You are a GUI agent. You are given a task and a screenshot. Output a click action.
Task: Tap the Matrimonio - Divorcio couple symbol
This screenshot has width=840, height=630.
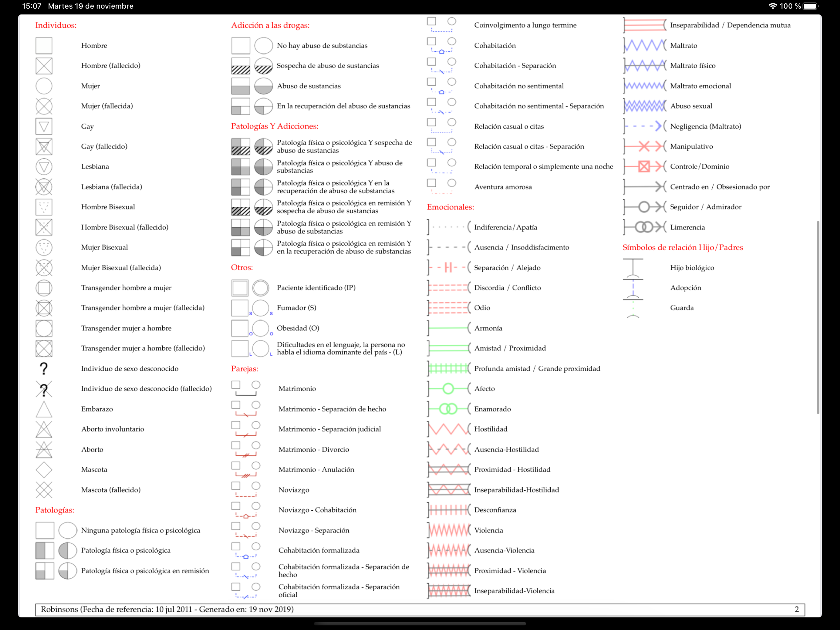point(246,449)
